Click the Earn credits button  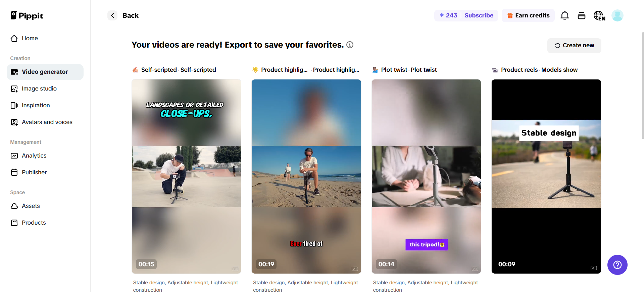pyautogui.click(x=528, y=15)
